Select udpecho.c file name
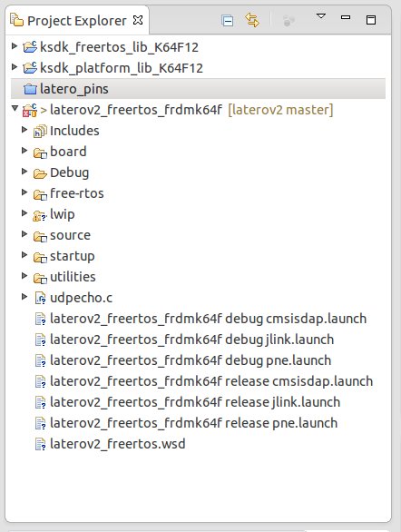Image resolution: width=401 pixels, height=532 pixels. pos(81,298)
